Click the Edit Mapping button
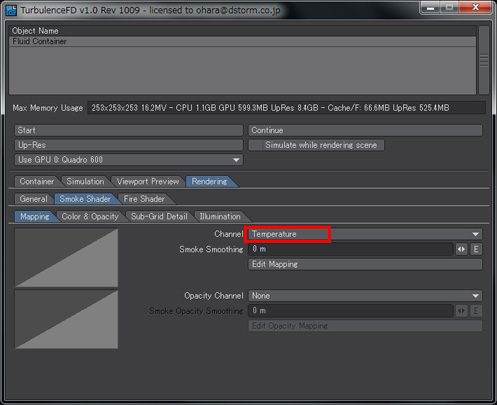 coord(365,264)
